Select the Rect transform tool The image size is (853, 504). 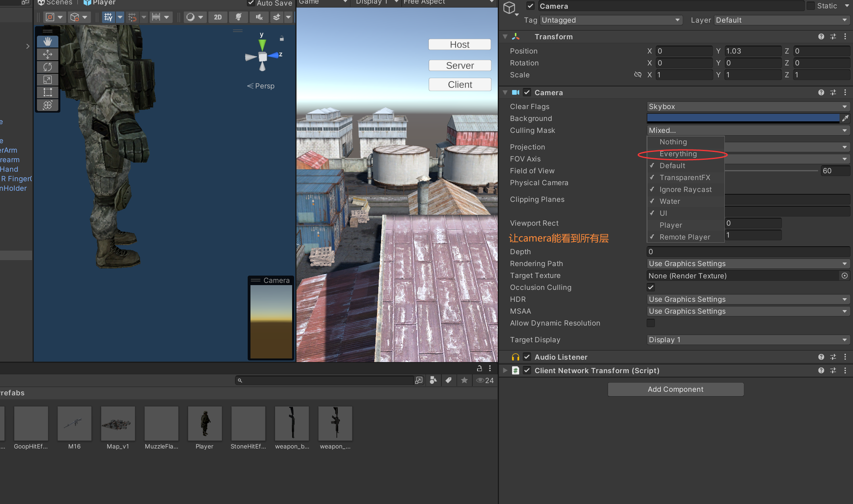(x=48, y=92)
